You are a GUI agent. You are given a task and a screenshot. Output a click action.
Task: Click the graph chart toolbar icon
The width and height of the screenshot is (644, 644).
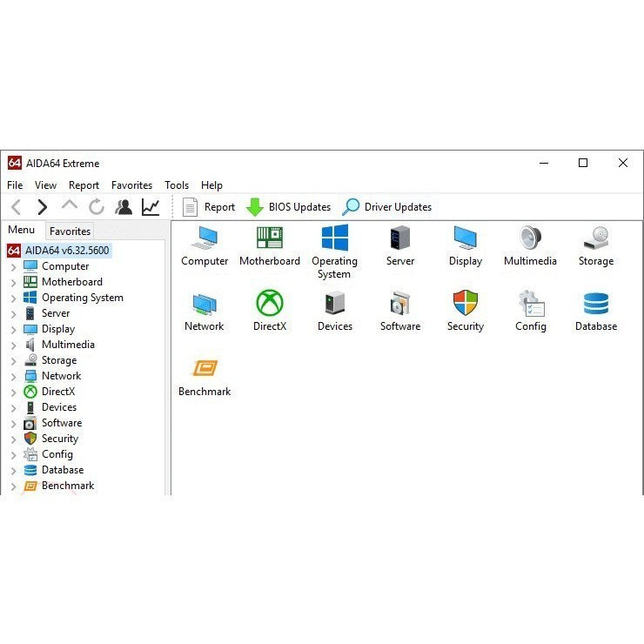pos(151,207)
